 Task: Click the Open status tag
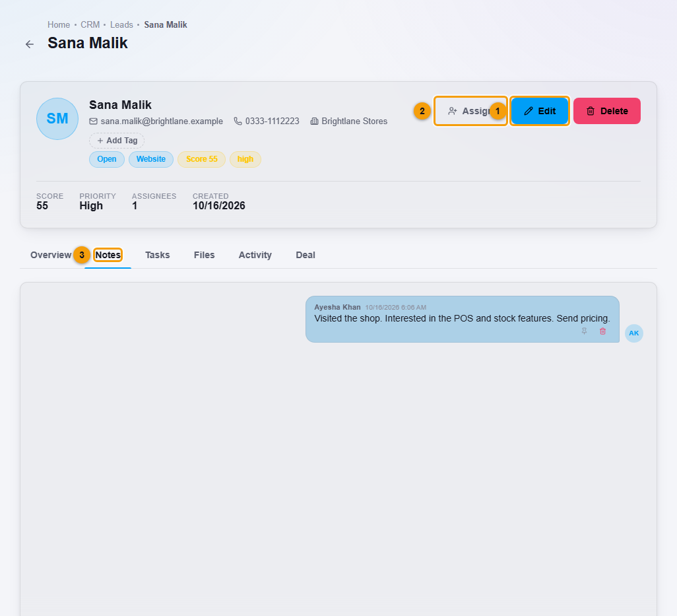[x=107, y=159]
